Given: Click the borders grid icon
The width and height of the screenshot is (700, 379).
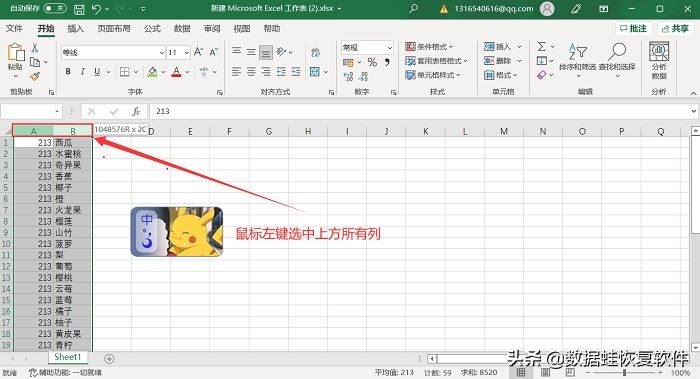Looking at the screenshot, I should (125, 71).
